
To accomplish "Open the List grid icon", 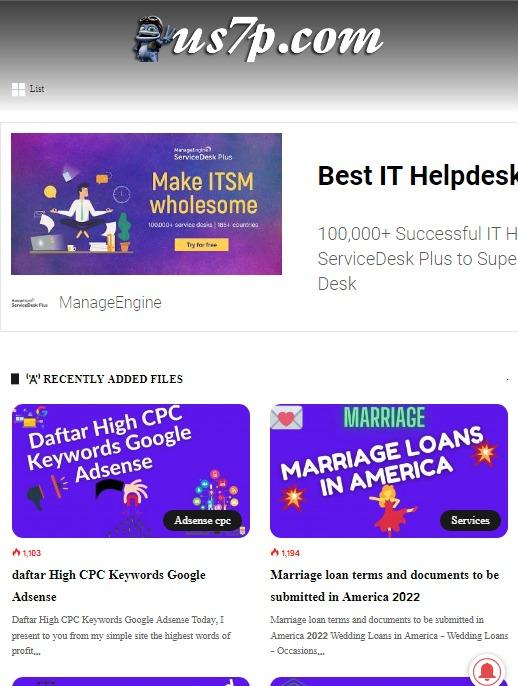I will pyautogui.click(x=18, y=89).
